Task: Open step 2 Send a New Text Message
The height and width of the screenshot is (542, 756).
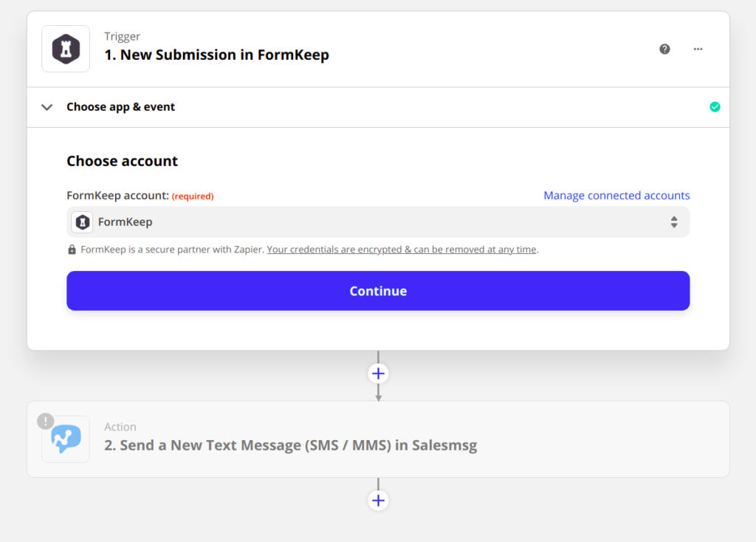Action: (290, 445)
